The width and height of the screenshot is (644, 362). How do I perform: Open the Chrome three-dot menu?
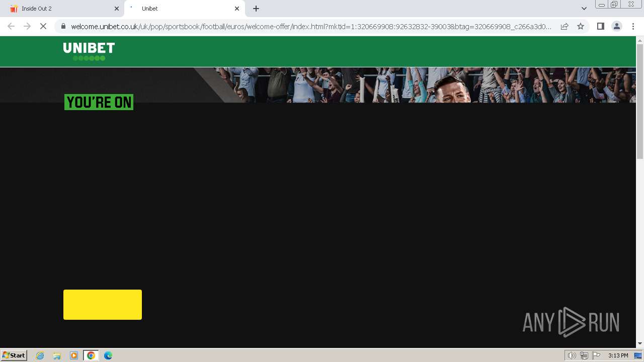(633, 26)
